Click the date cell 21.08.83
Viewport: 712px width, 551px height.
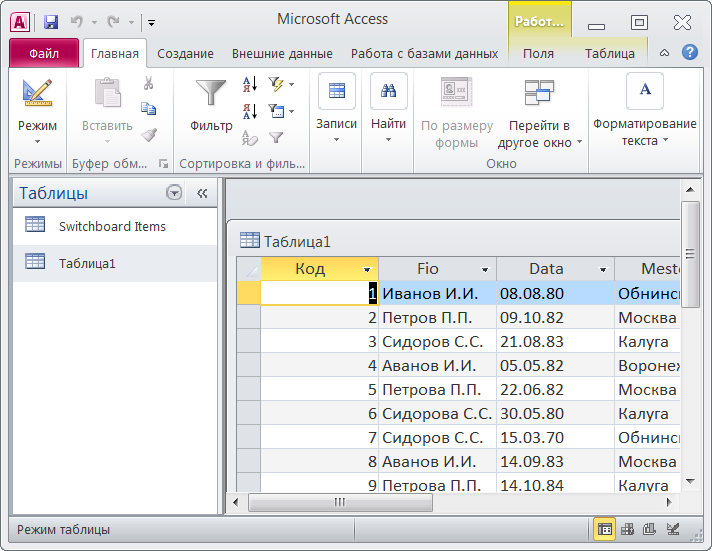tap(555, 342)
